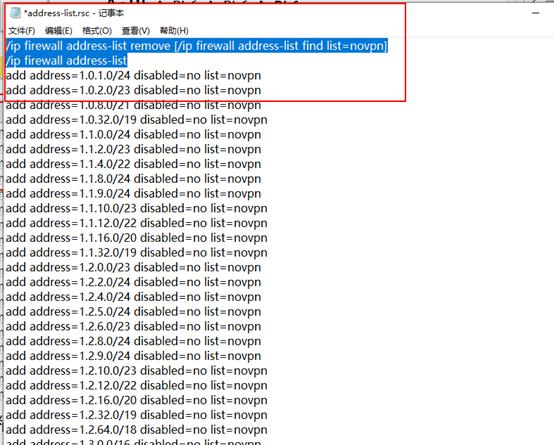Open the 编辑(E) menu
The image size is (554, 445).
[x=59, y=31]
